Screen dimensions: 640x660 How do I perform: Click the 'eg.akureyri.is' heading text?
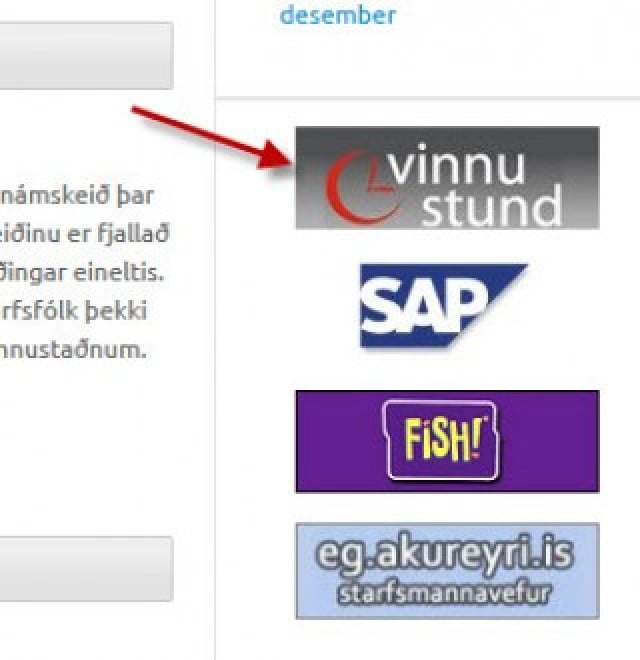444,554
